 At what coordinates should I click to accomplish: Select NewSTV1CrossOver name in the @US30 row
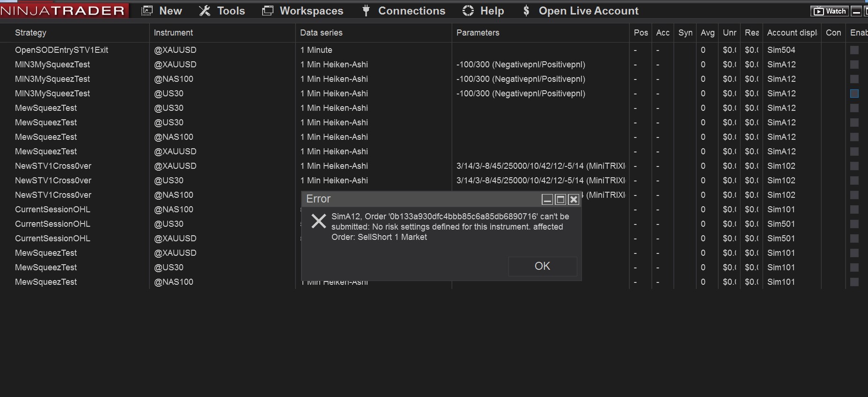[x=53, y=180]
